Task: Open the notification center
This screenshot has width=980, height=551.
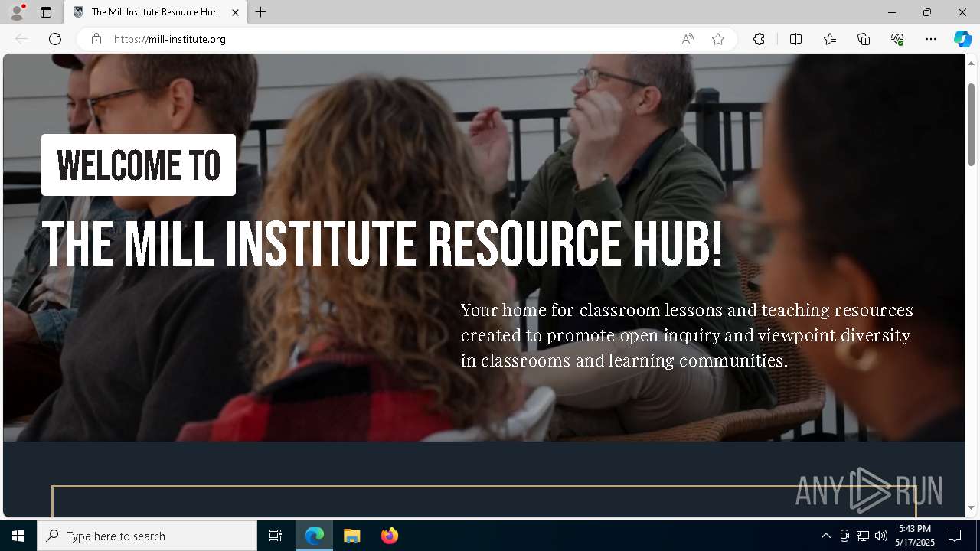Action: (x=955, y=536)
